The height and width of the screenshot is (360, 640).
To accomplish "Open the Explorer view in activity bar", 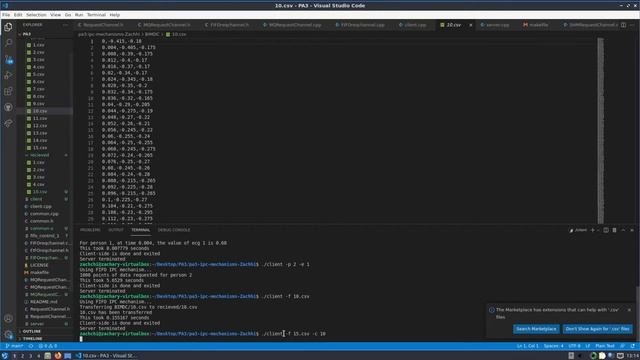I will pyautogui.click(x=8, y=27).
